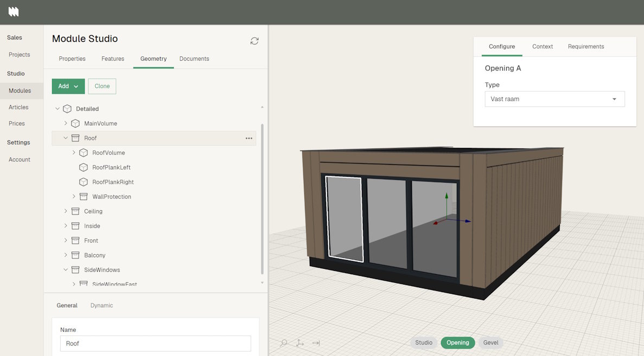The width and height of the screenshot is (644, 356).
Task: Click the zoom magnifier icon in the viewport
Action: [x=284, y=343]
